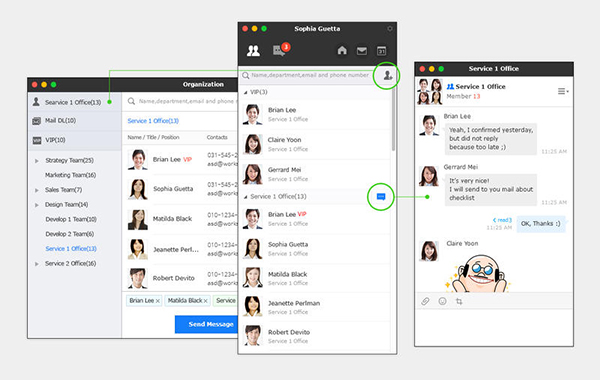Collapse the Service 1 Office(13) group
600x380 pixels.
[x=245, y=197]
